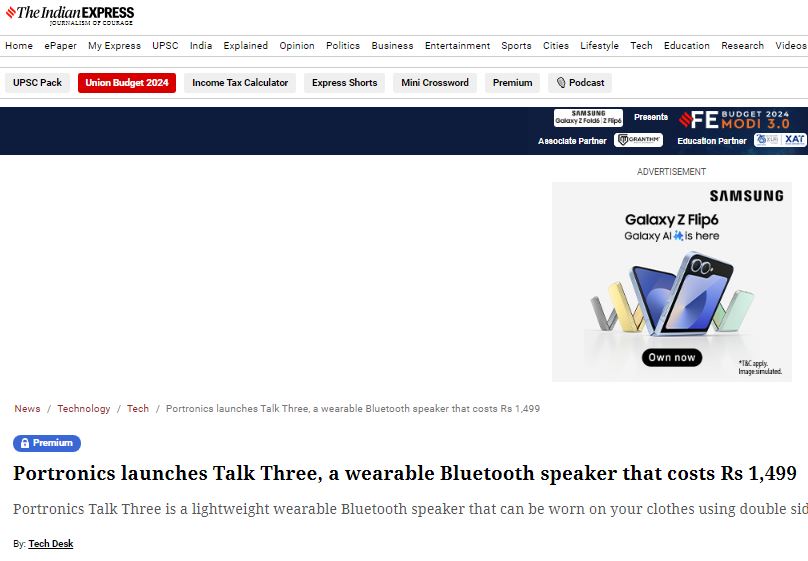Go to Education section
The width and height of the screenshot is (808, 561).
coord(687,45)
